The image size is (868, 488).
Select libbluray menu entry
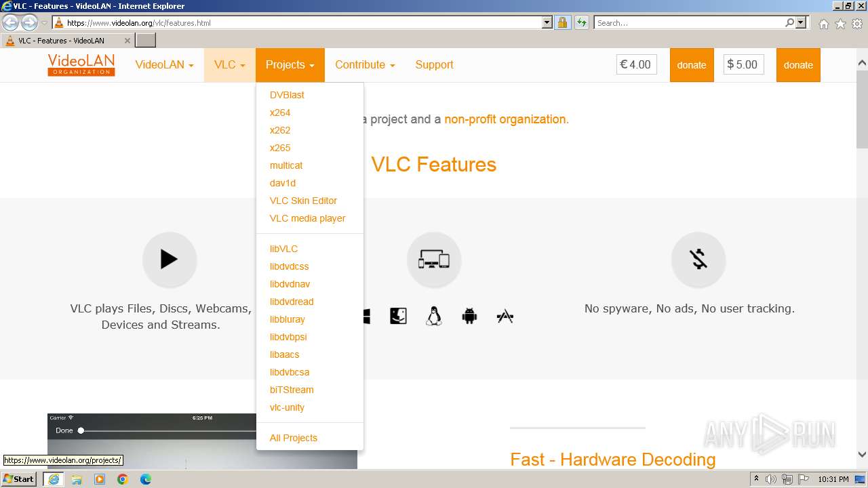click(x=288, y=319)
